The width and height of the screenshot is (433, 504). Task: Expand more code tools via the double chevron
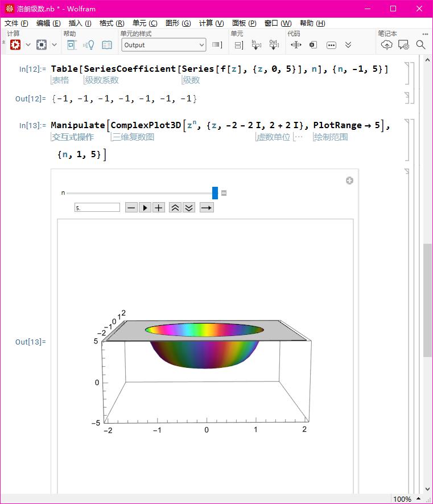point(348,44)
